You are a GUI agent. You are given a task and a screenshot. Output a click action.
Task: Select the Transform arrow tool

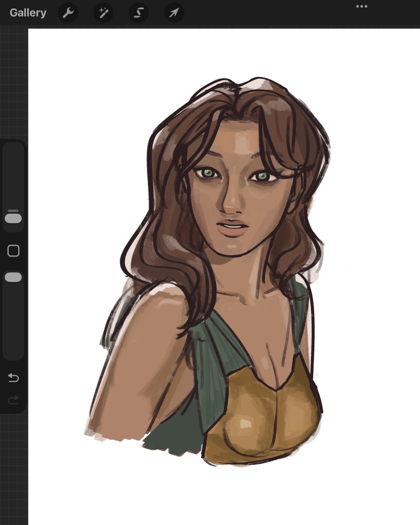[x=173, y=13]
